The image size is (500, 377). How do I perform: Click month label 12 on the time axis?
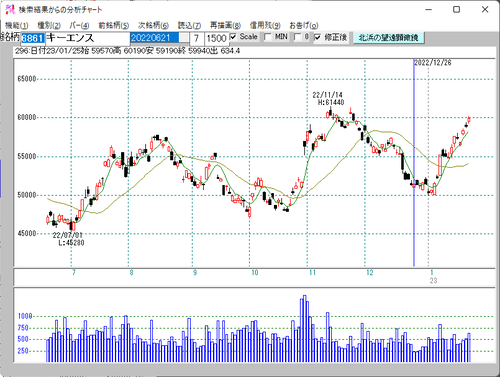(x=369, y=273)
